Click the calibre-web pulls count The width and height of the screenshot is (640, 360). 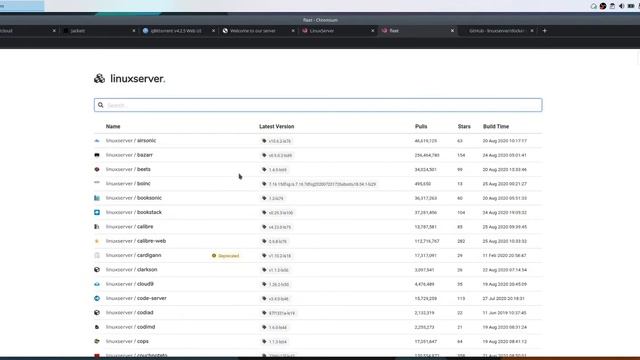(427, 241)
